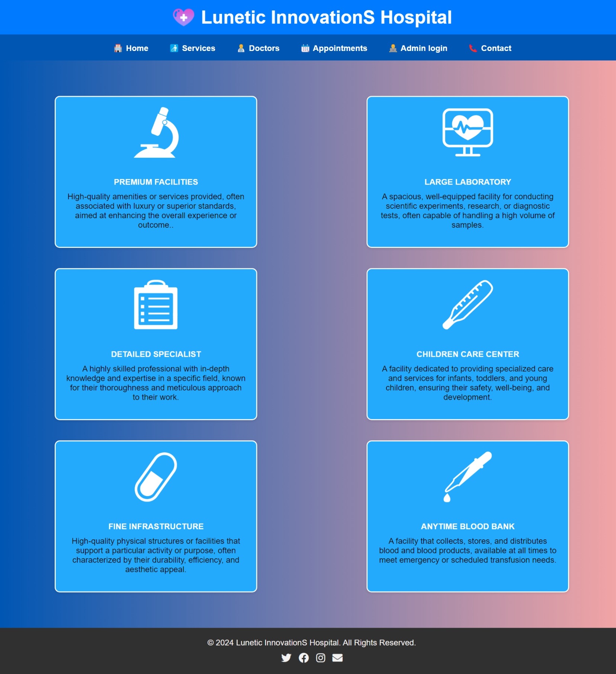616x674 pixels.
Task: Go to the Home nav item
Action: pyautogui.click(x=131, y=48)
